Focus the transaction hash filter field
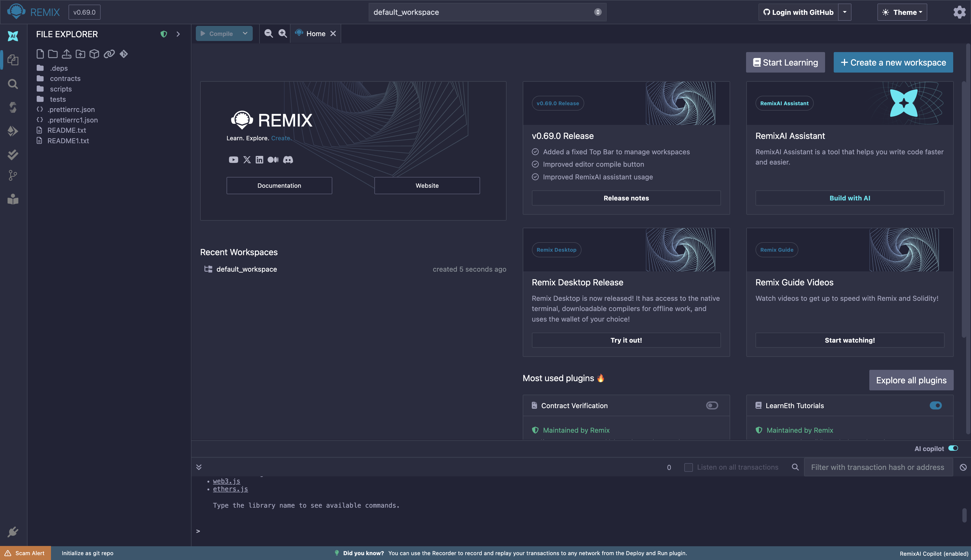The image size is (971, 560). (878, 467)
